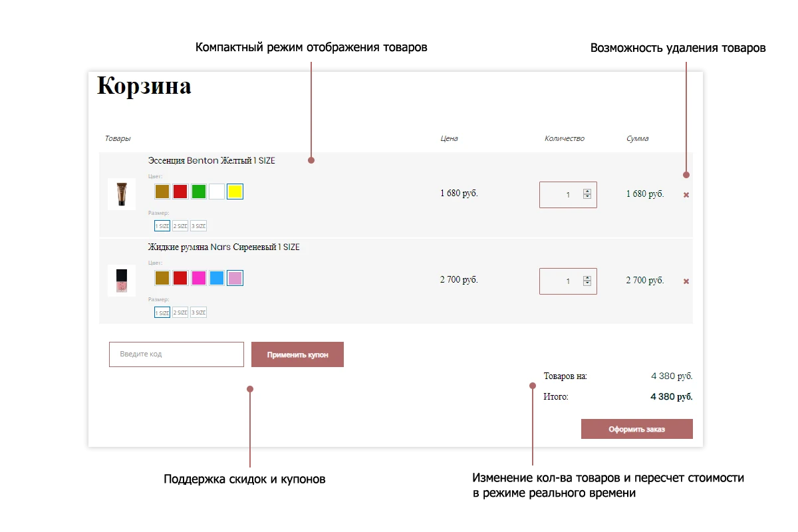Apply coupon with Применить купон button
Image resolution: width=798 pixels, height=532 pixels.
pos(298,354)
